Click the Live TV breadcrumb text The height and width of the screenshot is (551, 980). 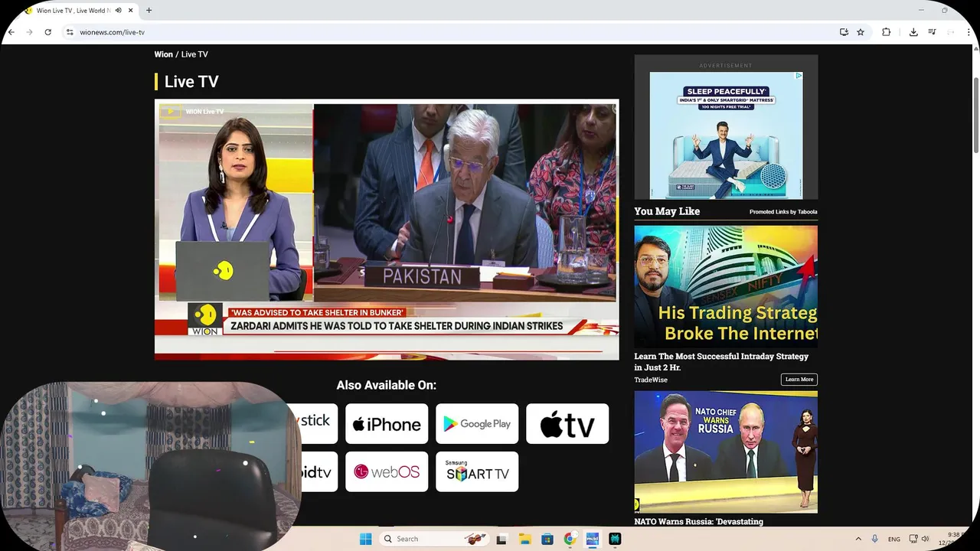[x=194, y=54]
